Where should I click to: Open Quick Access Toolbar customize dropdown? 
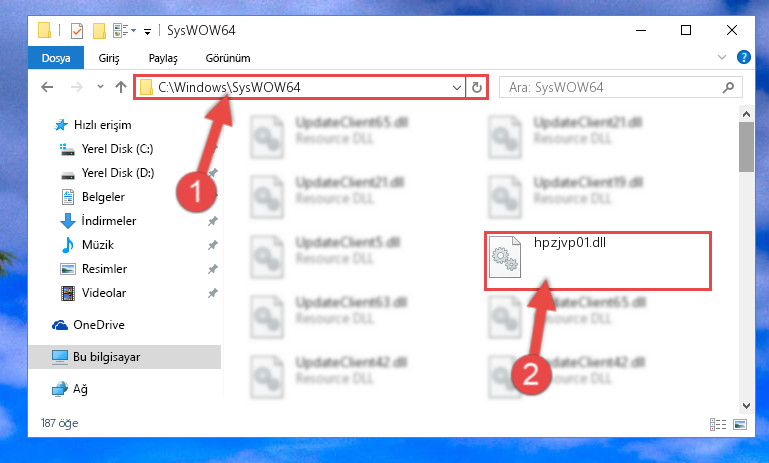[x=147, y=32]
